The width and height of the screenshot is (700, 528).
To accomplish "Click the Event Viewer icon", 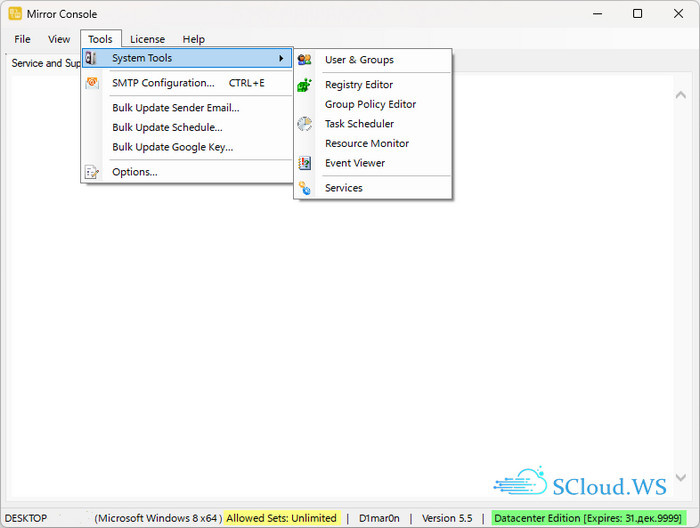I will pos(305,163).
